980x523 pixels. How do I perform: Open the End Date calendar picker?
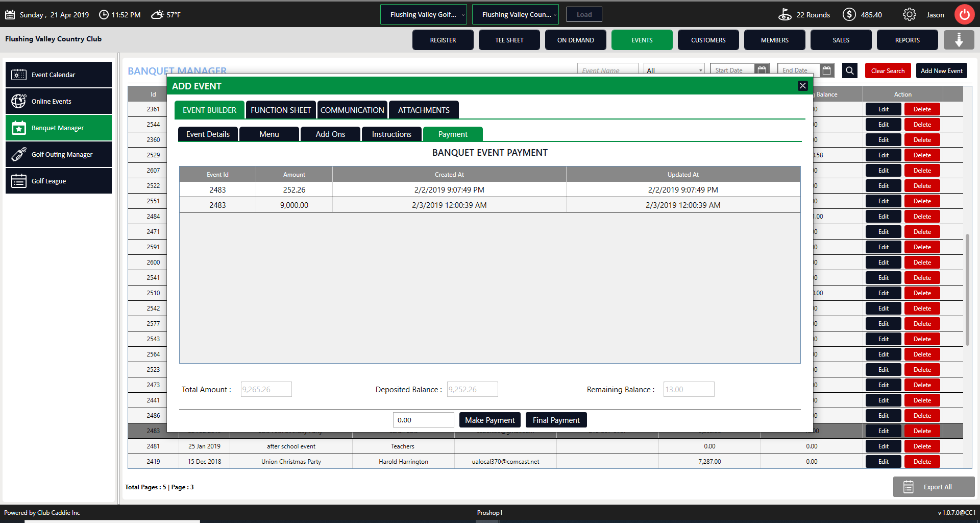click(827, 70)
